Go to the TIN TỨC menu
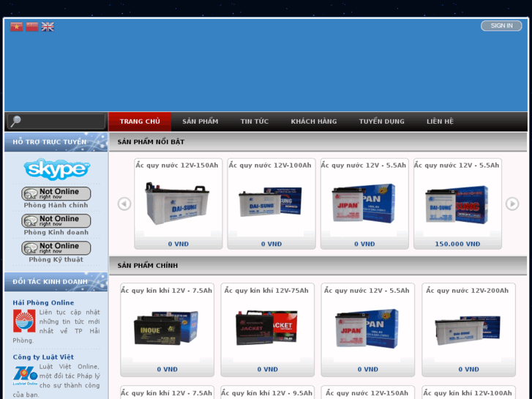The width and height of the screenshot is (532, 399). (255, 122)
